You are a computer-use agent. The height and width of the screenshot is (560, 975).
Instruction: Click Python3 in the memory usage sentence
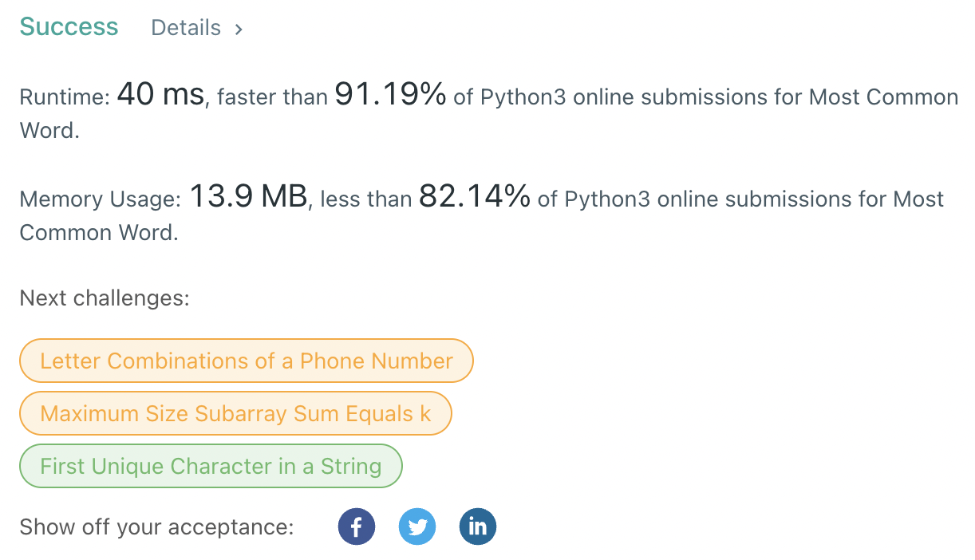(x=606, y=199)
